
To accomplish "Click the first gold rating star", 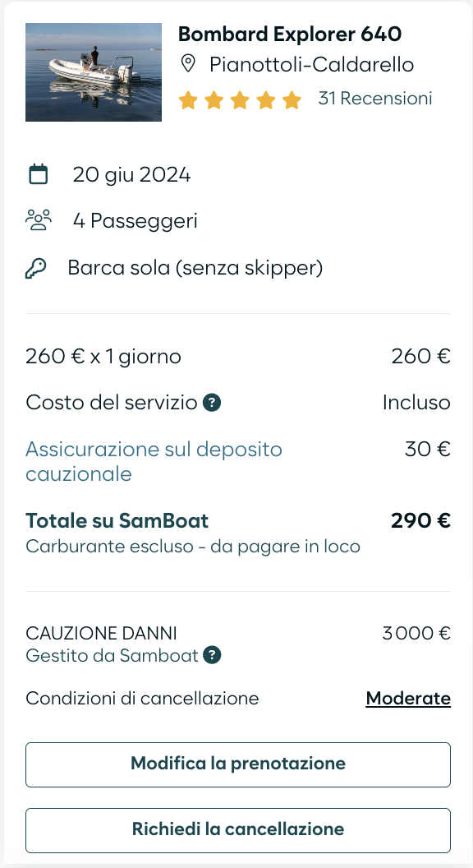I will point(188,101).
